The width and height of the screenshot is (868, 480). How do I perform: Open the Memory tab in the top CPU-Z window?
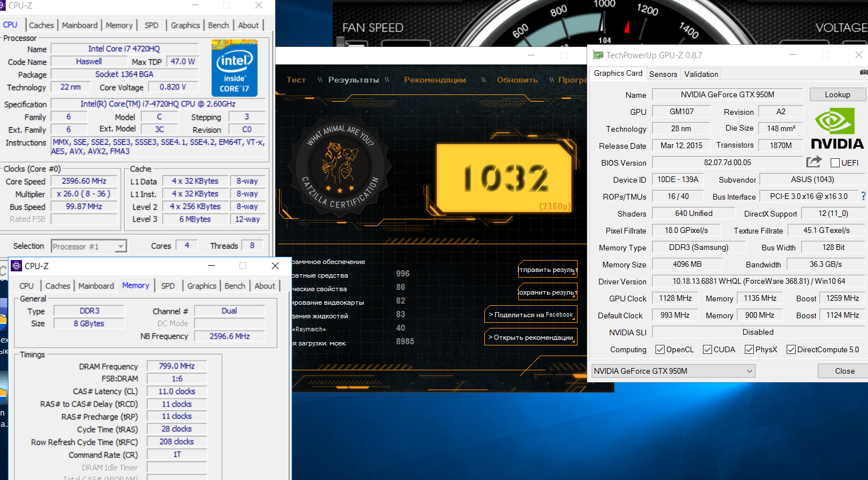[x=119, y=25]
